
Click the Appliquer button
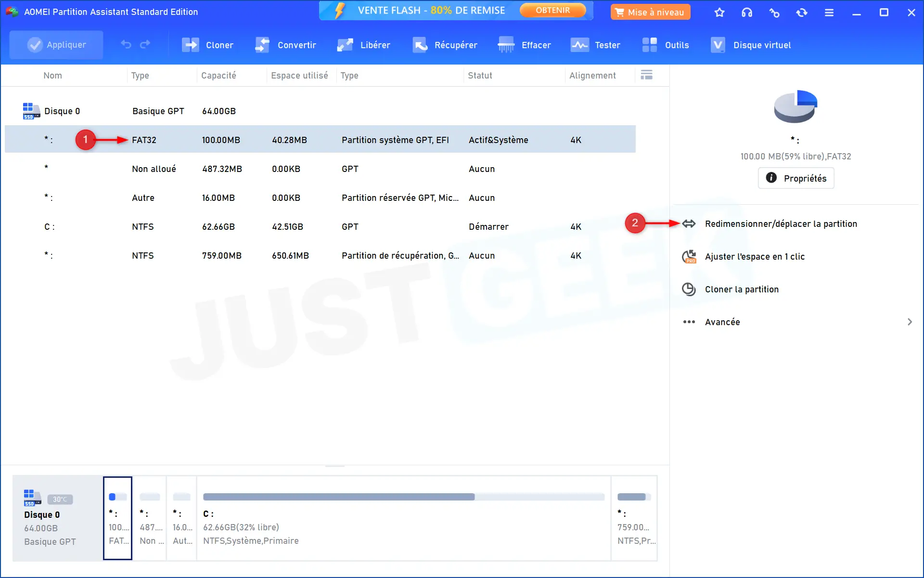pyautogui.click(x=56, y=45)
